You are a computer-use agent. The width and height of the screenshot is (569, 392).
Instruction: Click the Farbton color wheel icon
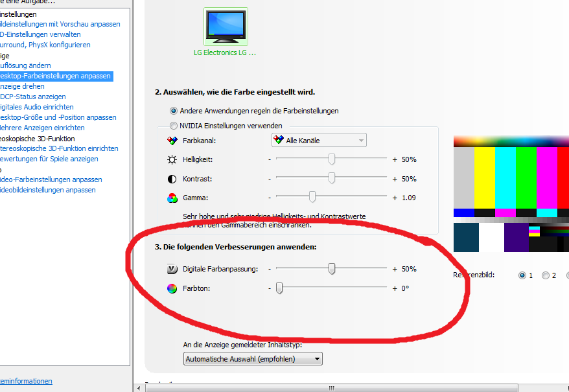coord(172,288)
